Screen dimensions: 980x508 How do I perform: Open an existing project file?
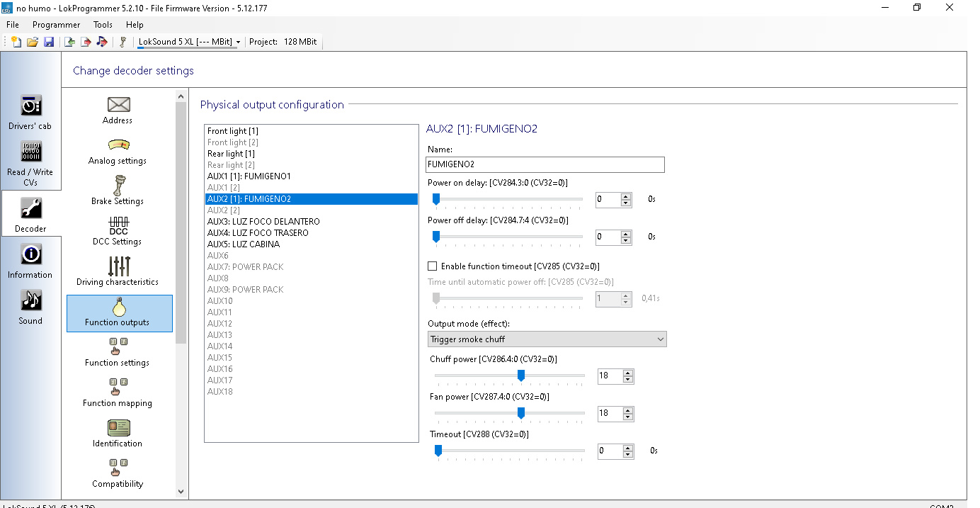33,42
